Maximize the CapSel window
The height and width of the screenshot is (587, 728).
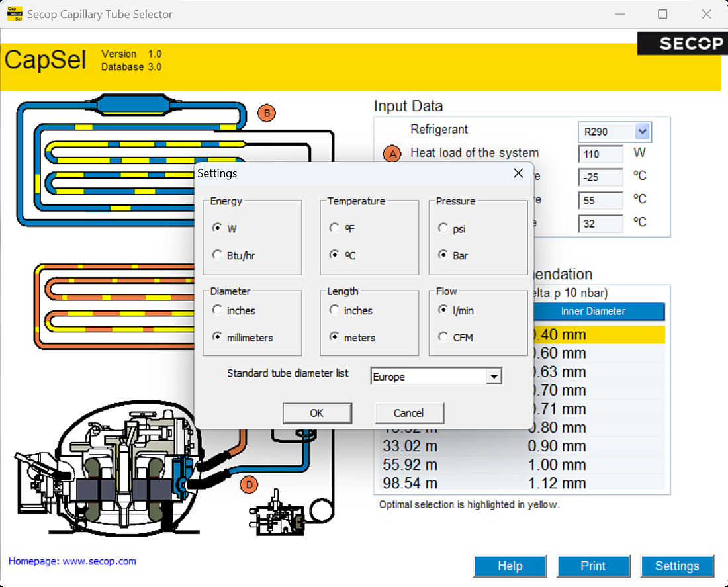[662, 14]
